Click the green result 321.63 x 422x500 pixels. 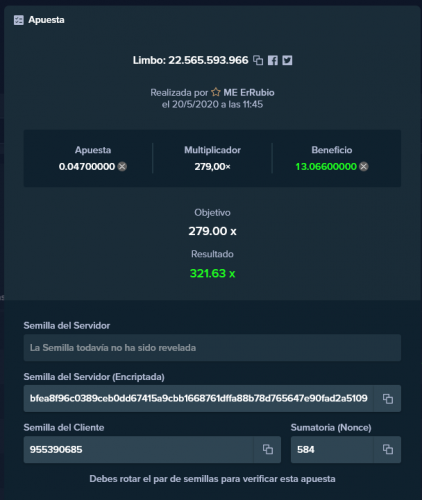click(212, 273)
